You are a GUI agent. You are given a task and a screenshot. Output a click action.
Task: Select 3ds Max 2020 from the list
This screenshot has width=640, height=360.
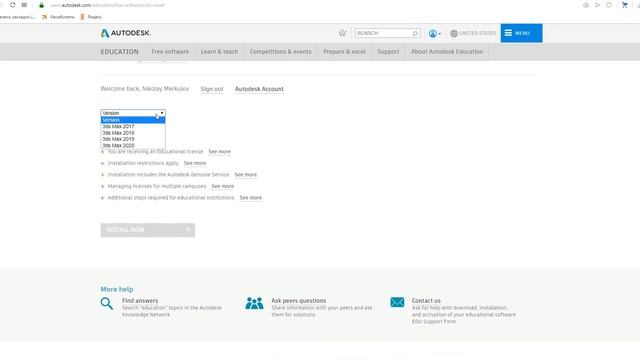(133, 145)
